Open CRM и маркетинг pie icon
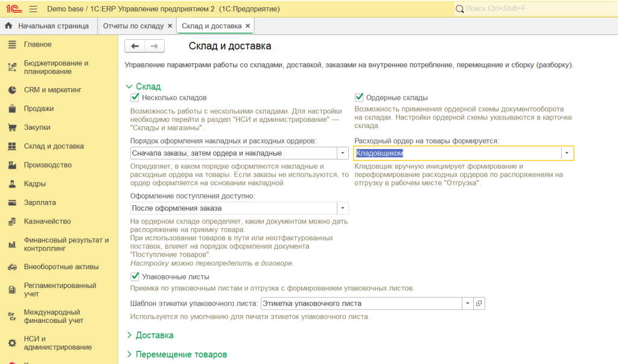 click(x=12, y=90)
